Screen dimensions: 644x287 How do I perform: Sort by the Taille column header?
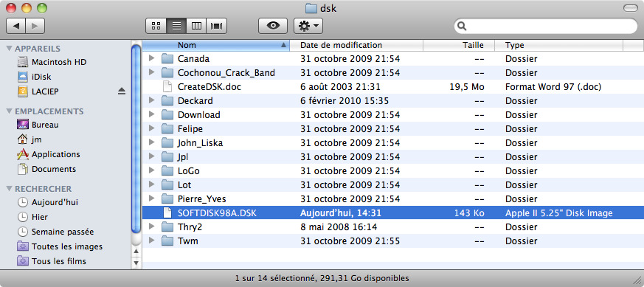coord(459,45)
